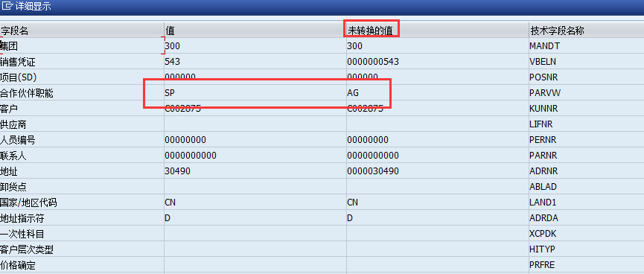The width and height of the screenshot is (644, 274).
Task: Select the 销售凭证 row label
Action: [18, 62]
